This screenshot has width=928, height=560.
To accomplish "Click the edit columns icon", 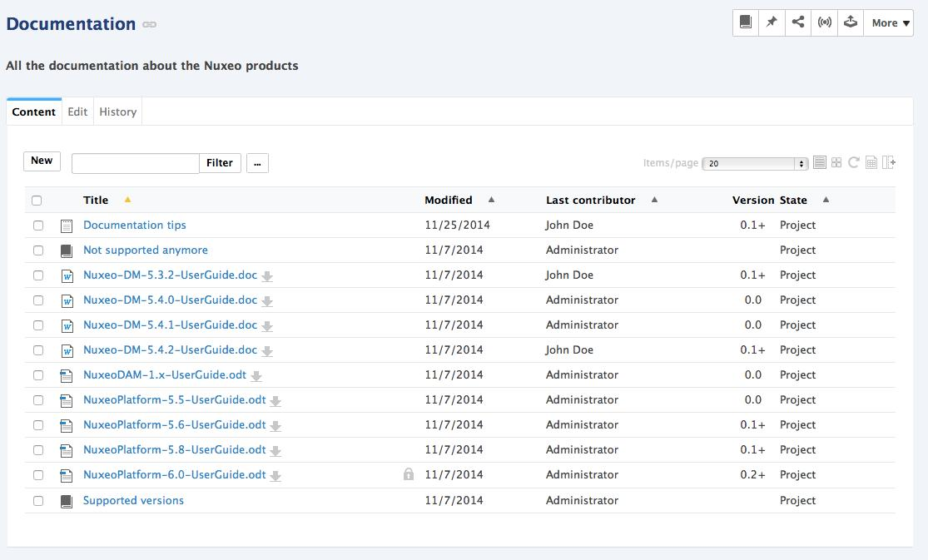I will pos(889,162).
